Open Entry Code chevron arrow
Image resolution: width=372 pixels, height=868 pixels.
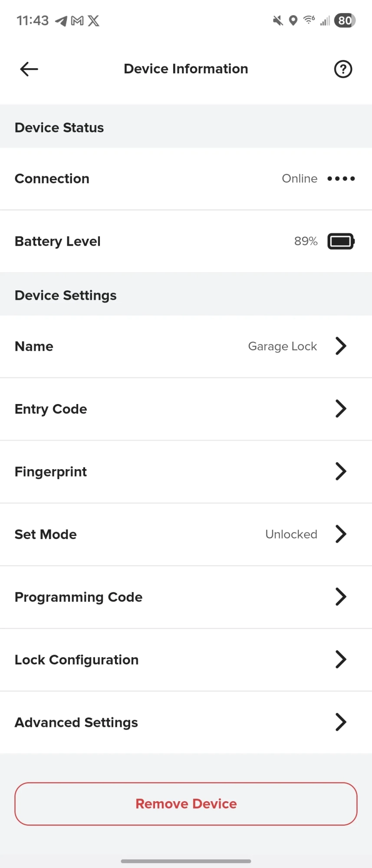pyautogui.click(x=341, y=408)
